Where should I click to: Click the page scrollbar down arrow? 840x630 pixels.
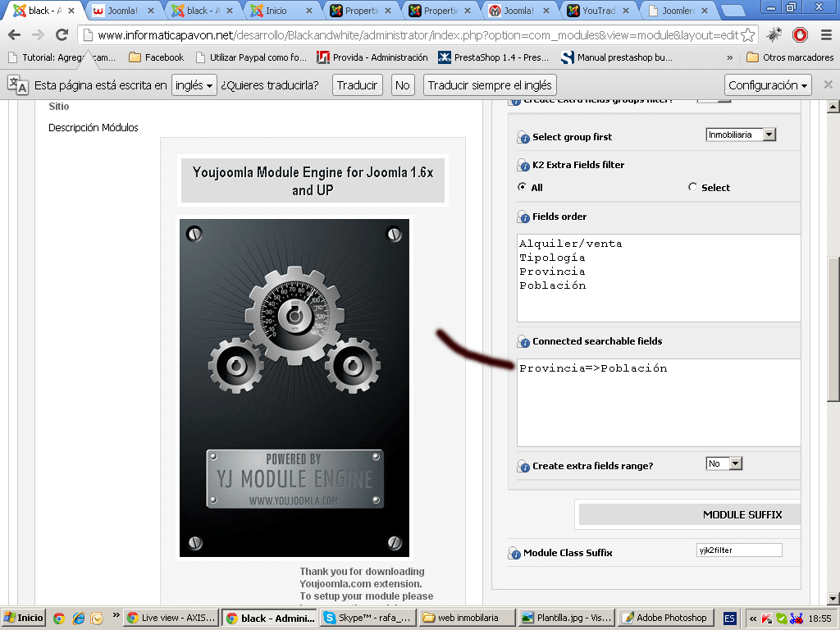[833, 598]
